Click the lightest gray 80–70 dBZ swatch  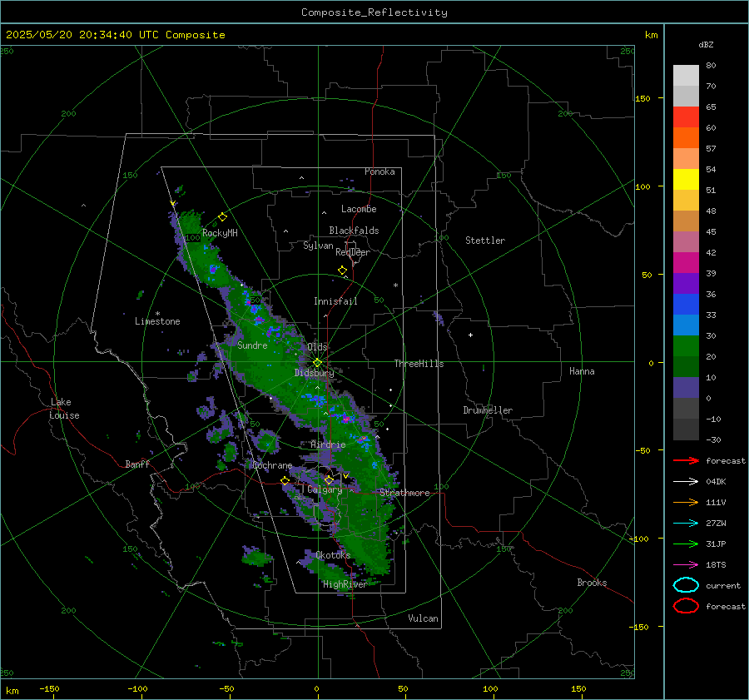[x=686, y=75]
